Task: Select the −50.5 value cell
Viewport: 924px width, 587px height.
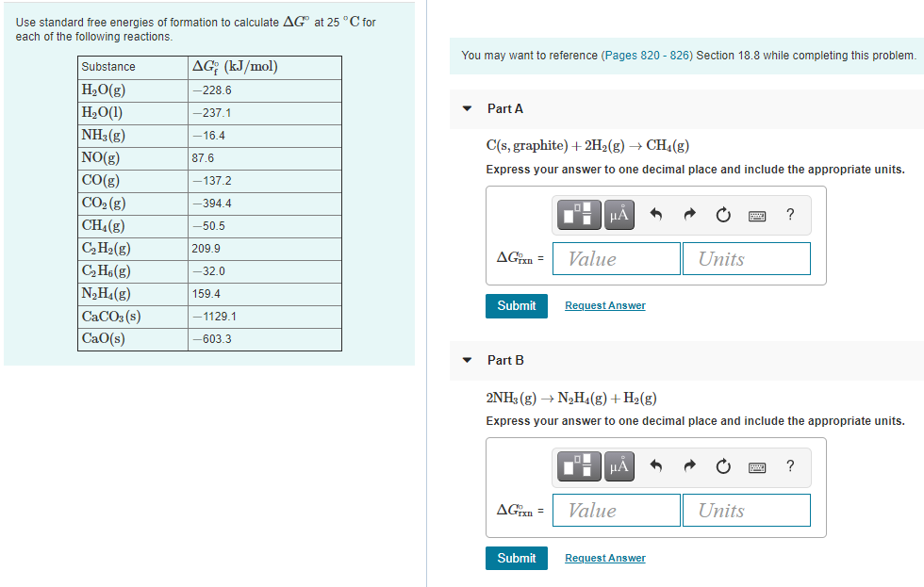Action: click(x=265, y=226)
